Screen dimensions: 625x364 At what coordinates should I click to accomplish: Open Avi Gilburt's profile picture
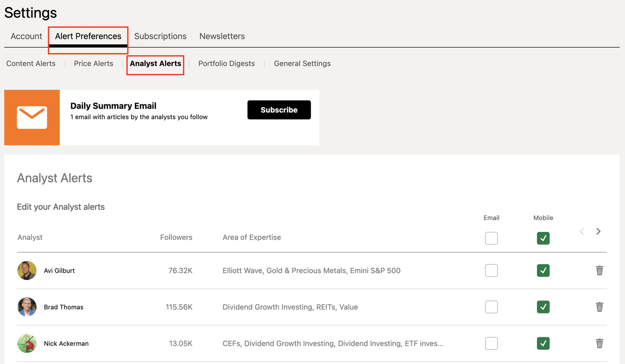click(27, 271)
